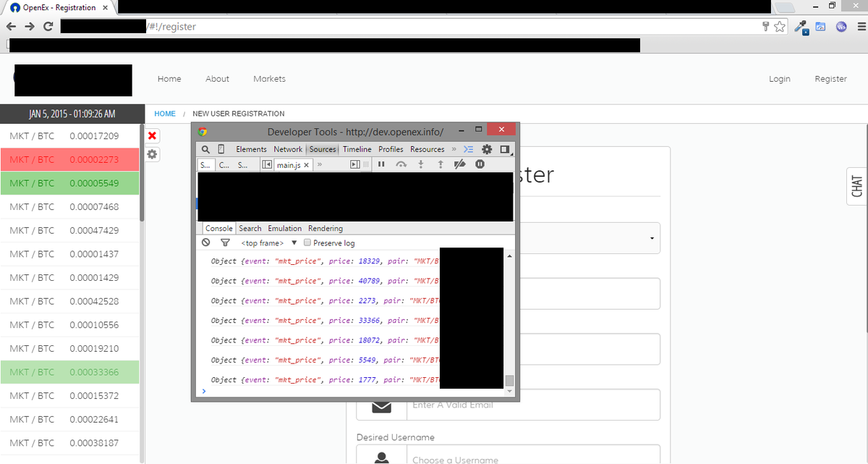Click the saved password key icon
The height and width of the screenshot is (464, 868).
coord(766,27)
